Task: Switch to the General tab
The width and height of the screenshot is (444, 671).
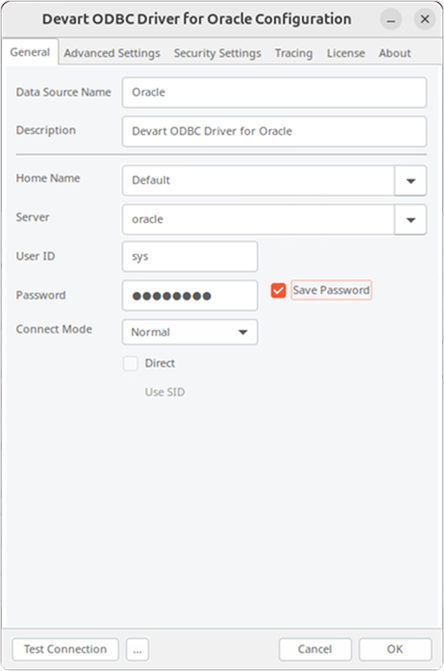Action: 30,52
